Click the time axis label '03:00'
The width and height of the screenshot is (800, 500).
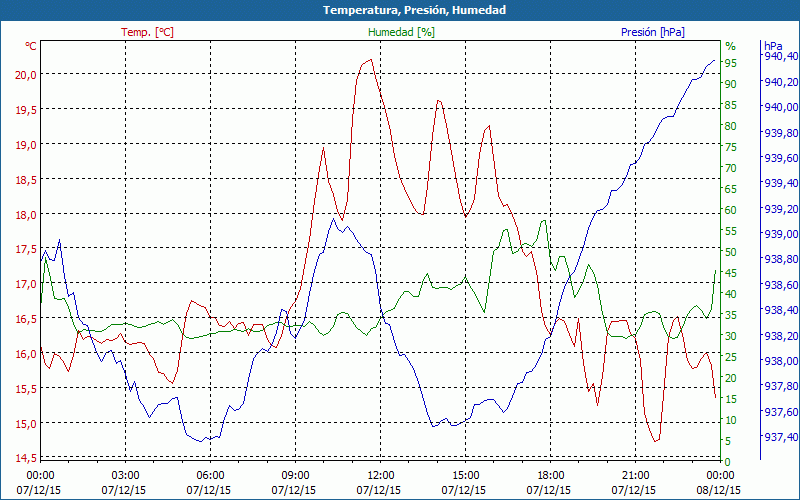(x=125, y=476)
